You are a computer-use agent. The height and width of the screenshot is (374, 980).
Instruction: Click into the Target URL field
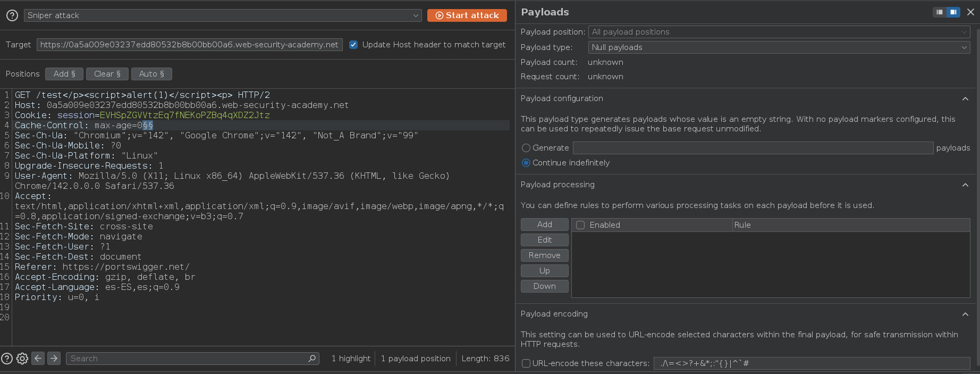[x=189, y=45]
